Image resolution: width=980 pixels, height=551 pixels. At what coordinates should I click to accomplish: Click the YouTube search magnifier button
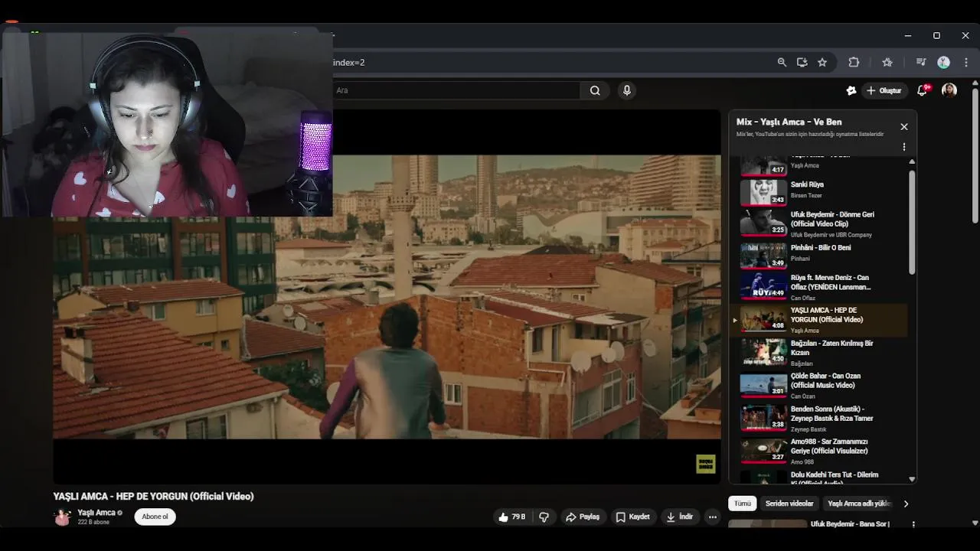pos(595,90)
